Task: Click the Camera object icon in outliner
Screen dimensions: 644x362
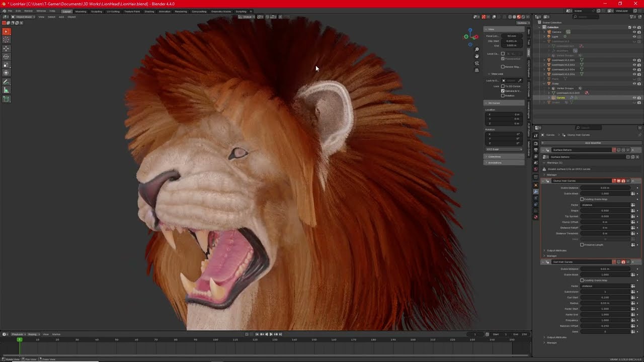Action: [549, 32]
